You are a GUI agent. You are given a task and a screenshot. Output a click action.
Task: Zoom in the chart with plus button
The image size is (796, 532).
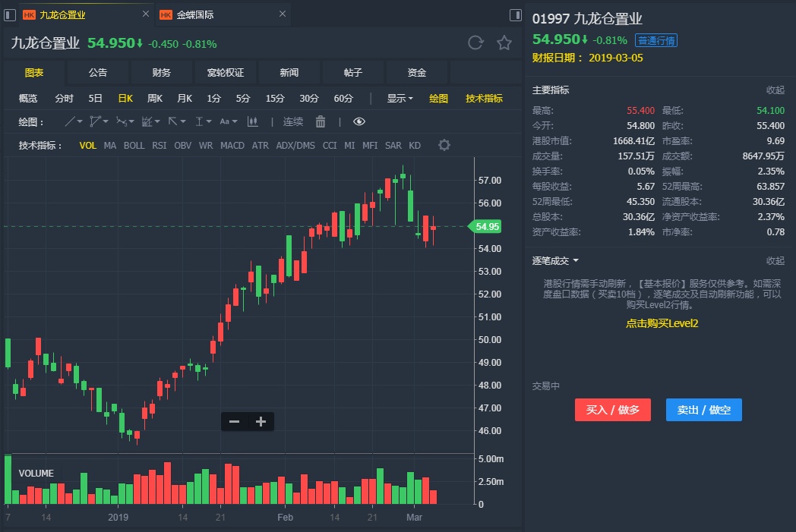(261, 422)
